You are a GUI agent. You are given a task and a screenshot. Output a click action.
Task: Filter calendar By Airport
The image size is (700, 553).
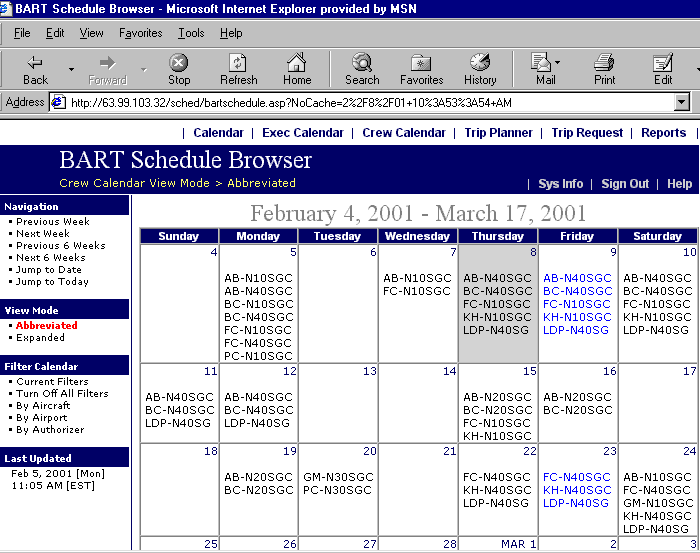tap(42, 418)
